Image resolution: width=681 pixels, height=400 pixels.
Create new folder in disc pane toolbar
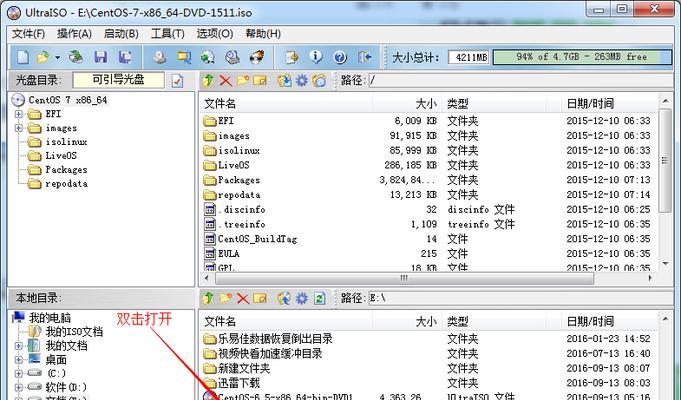coord(243,80)
